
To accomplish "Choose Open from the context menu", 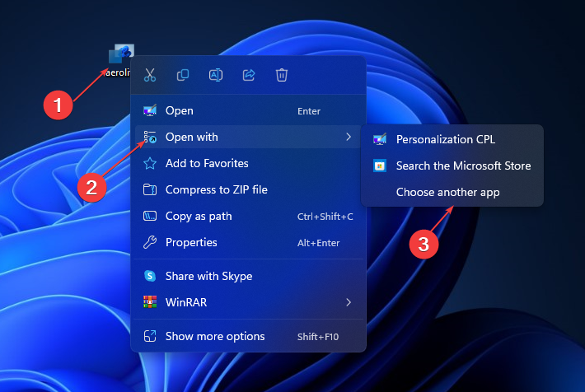I will click(249, 111).
